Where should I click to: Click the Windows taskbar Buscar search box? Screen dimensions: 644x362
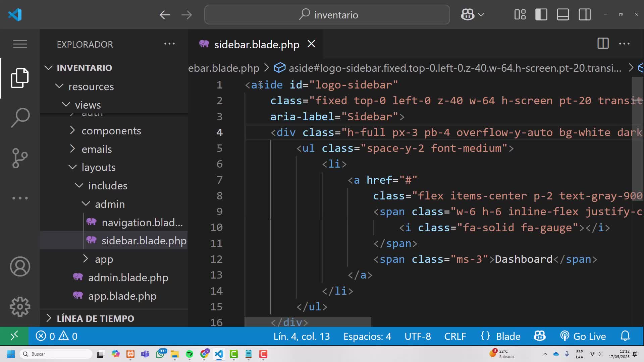pos(56,354)
